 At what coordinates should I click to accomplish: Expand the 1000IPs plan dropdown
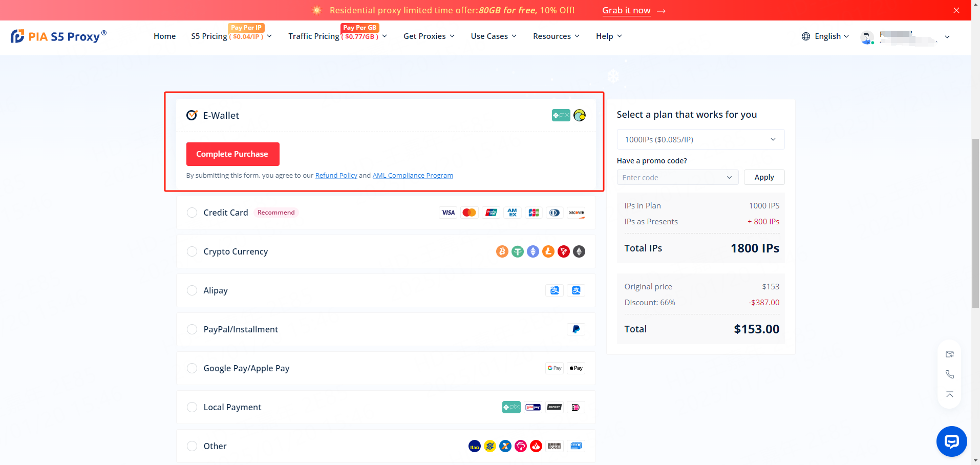[x=700, y=139]
